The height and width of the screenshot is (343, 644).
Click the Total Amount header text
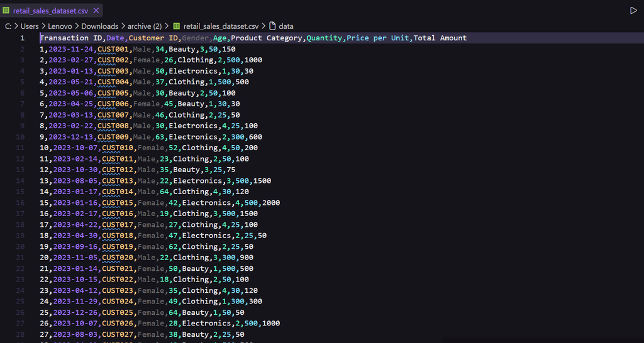(440, 38)
